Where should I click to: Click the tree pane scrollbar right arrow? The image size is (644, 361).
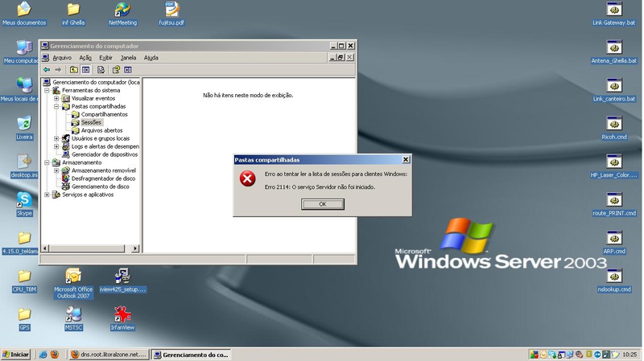coord(135,248)
